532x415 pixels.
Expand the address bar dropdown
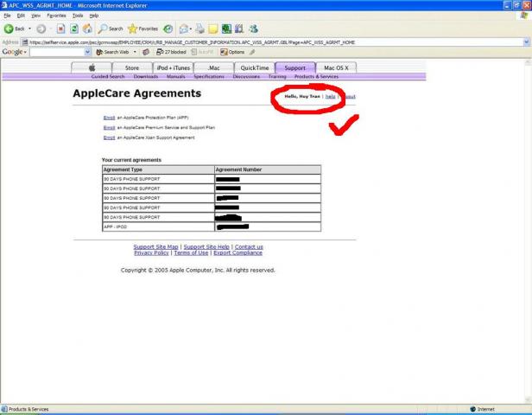(x=526, y=42)
